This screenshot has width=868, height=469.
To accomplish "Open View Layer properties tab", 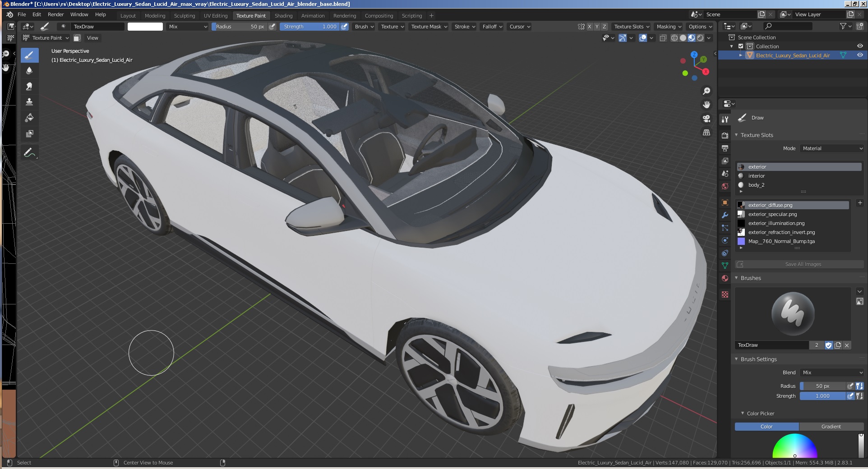I will click(x=725, y=161).
